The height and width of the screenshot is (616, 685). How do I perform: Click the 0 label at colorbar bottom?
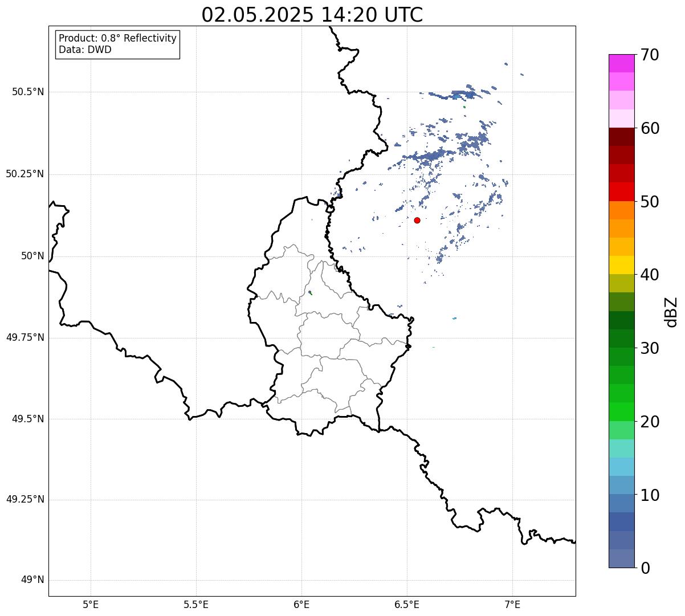point(645,568)
